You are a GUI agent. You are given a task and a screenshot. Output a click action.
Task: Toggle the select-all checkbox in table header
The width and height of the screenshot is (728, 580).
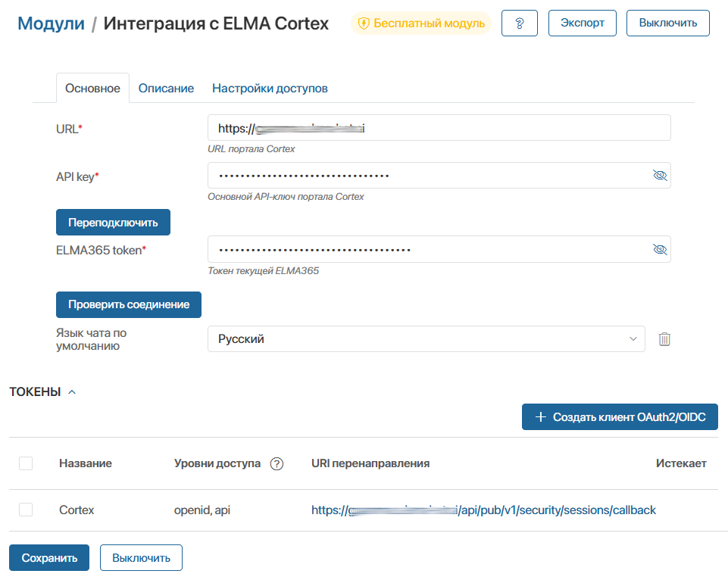pos(26,463)
